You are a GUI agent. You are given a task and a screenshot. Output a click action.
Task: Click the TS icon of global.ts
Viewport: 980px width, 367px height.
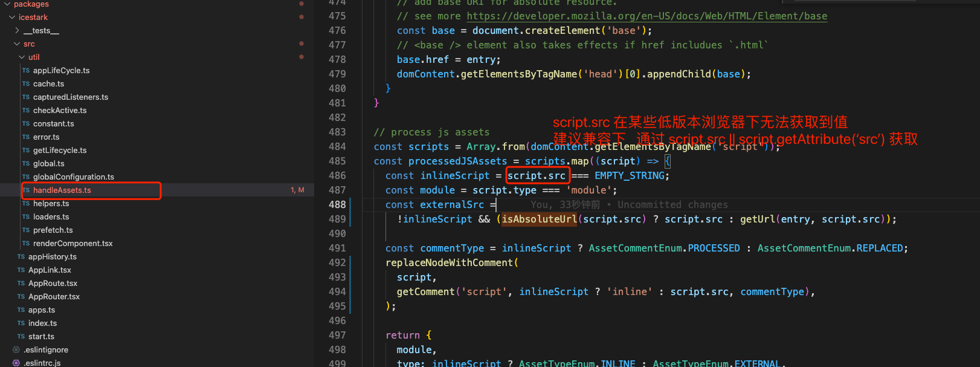click(26, 163)
